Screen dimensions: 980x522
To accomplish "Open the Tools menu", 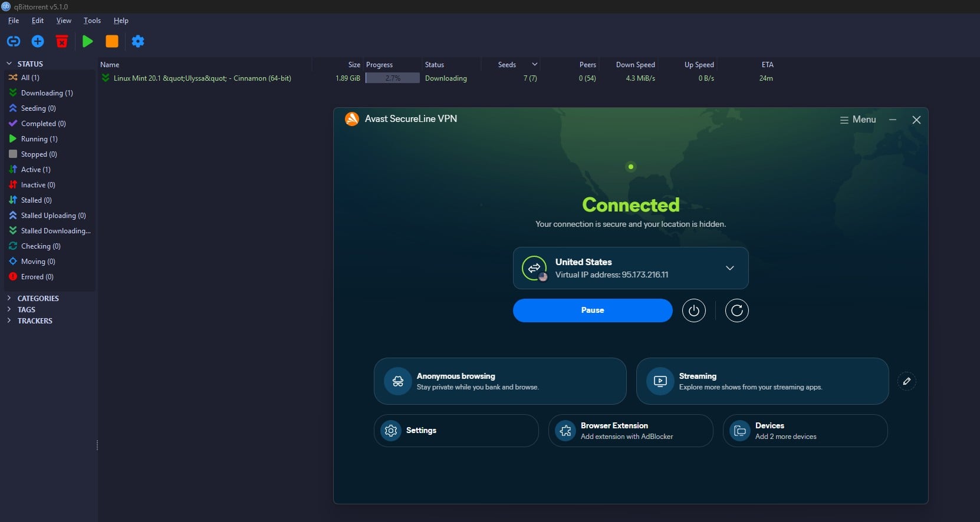I will click(x=92, y=21).
